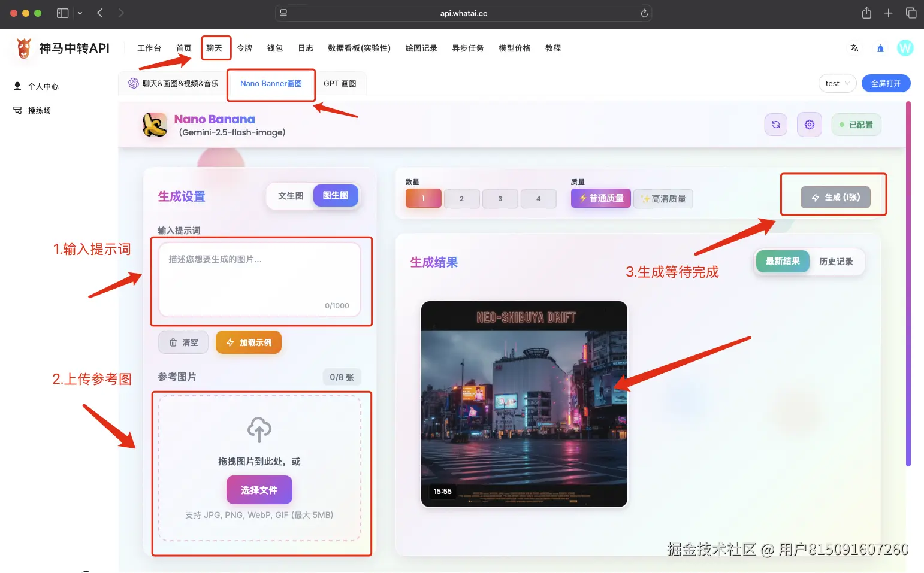This screenshot has height=573, width=924.
Task: Enable 高清质量 quality option
Action: coord(663,198)
